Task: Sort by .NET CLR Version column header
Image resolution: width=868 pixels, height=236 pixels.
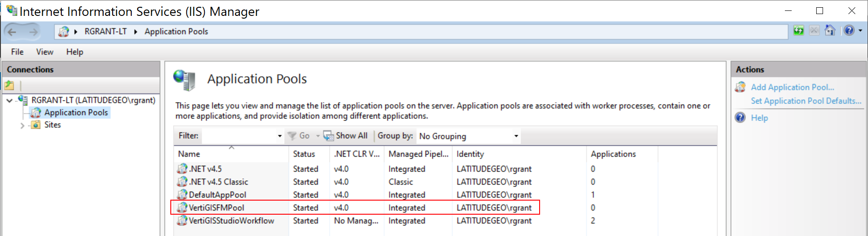Action: click(357, 154)
